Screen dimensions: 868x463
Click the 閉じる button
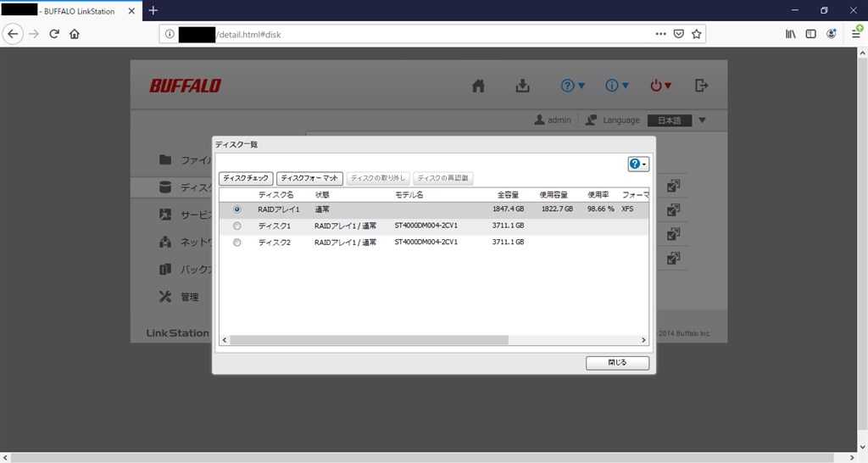(x=617, y=363)
